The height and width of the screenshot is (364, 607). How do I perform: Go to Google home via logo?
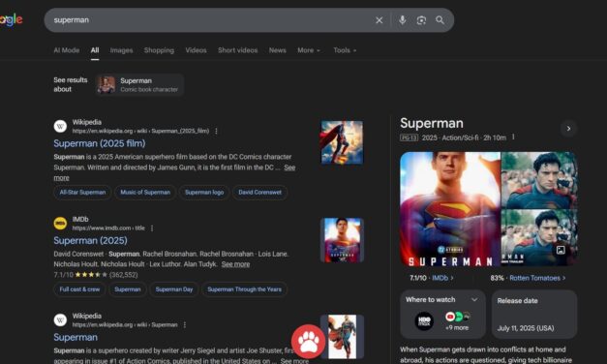pyautogui.click(x=11, y=19)
